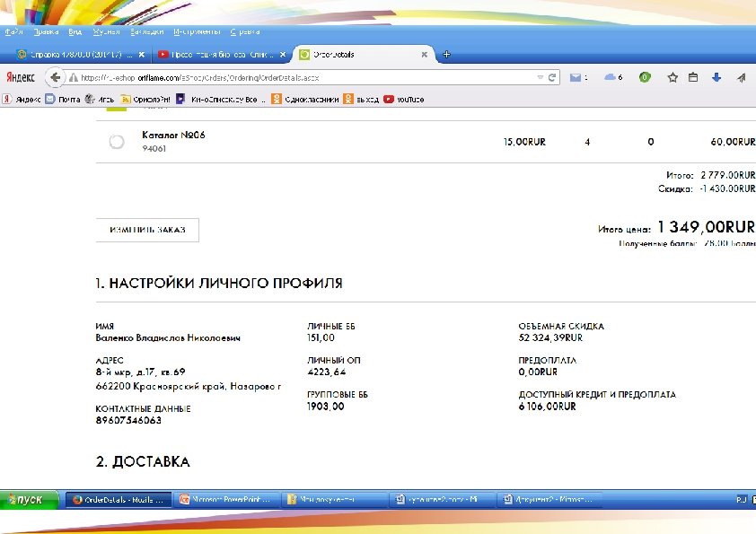Screen dimensions: 756x534
Task: Click the НАСТРОЙКИ ЛИЧНОГО ПРОФИЛЯ heading
Action: click(219, 283)
